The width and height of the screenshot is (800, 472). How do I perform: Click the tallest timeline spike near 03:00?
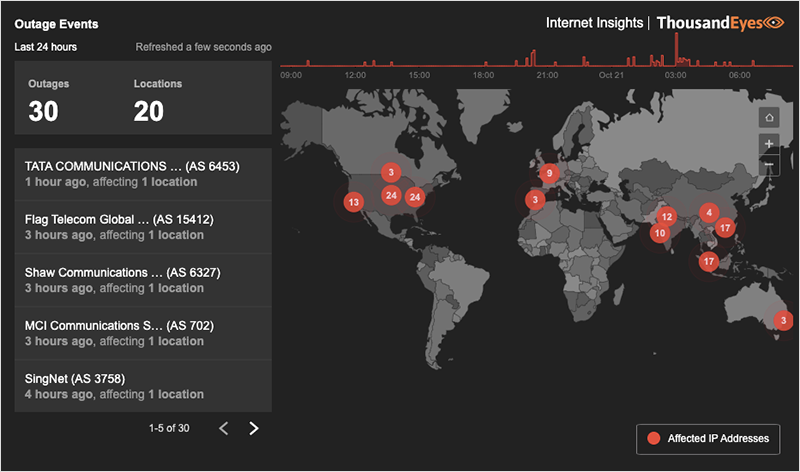pos(676,50)
